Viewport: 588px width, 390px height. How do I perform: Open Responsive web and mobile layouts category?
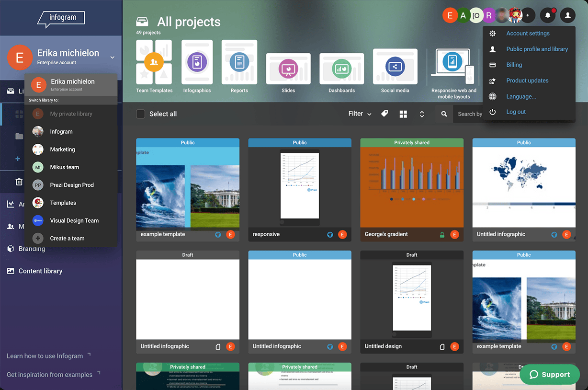453,73
